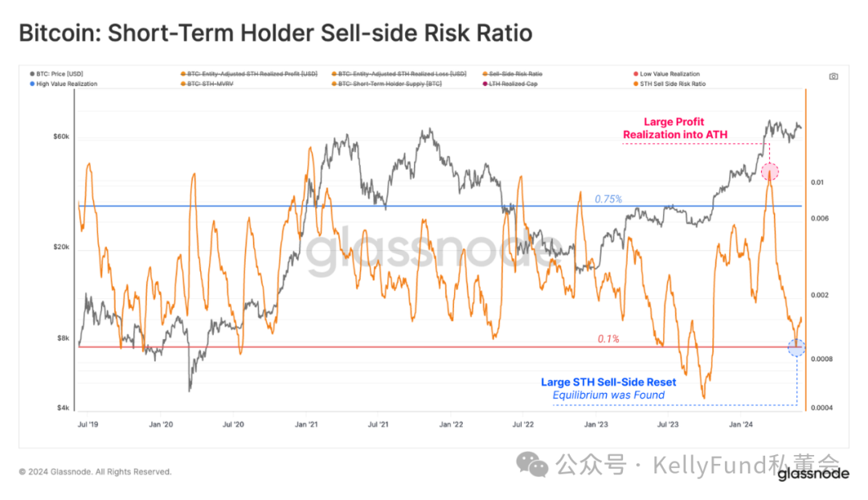Viewport: 868px width, 500px height.
Task: Click the pink Large Profit Realization circle
Action: coord(769,172)
